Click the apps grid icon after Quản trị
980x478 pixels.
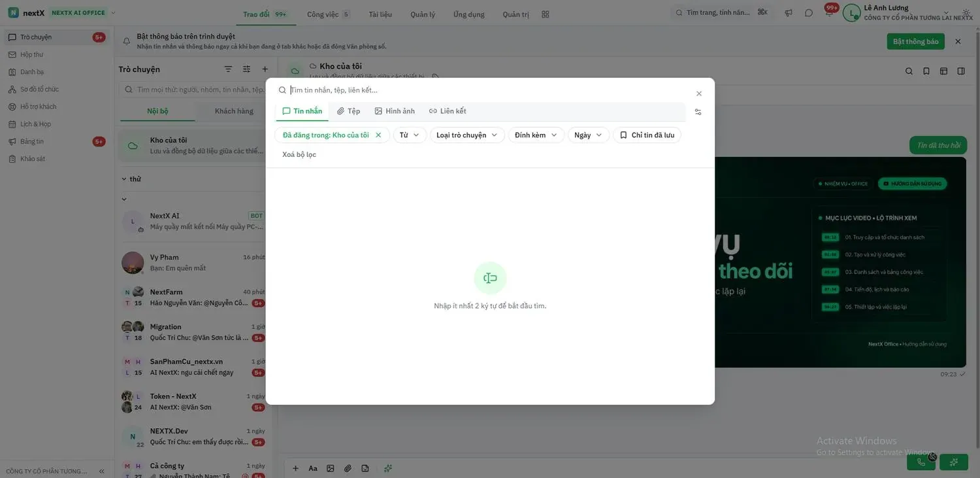pos(546,14)
